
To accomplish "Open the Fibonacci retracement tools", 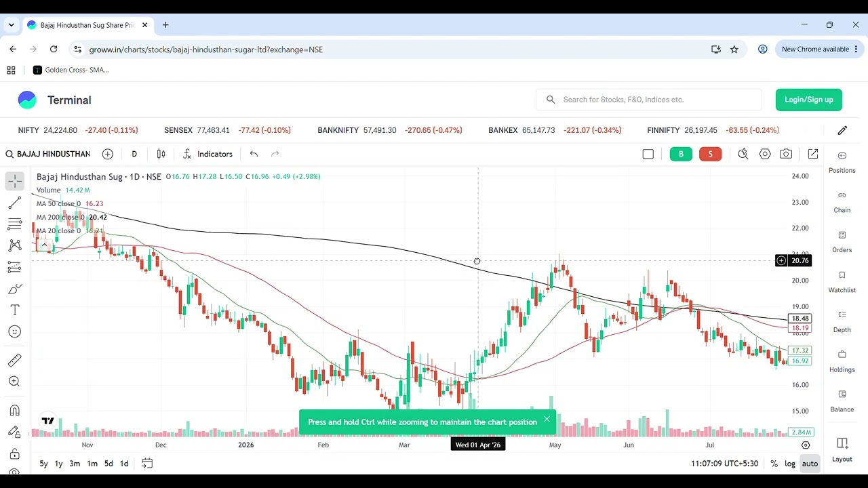I will pos(14,224).
